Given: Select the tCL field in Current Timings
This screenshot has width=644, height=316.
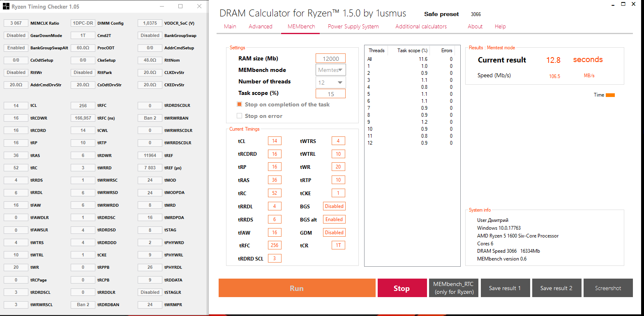Looking at the screenshot, I should pyautogui.click(x=275, y=141).
